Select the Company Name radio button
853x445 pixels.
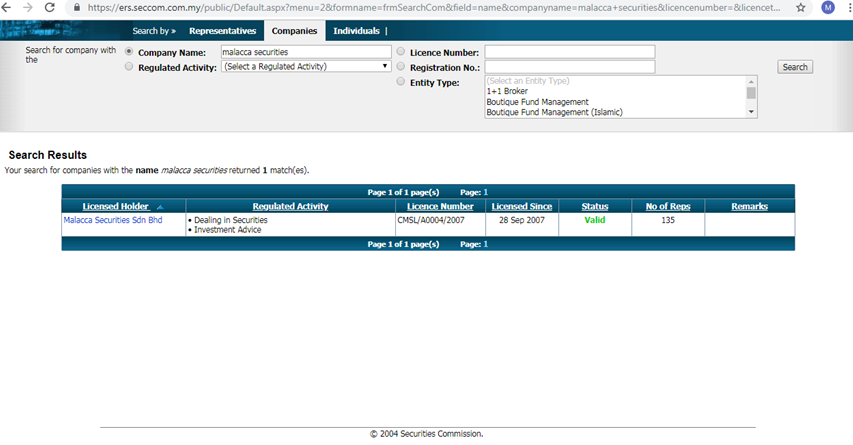pos(129,52)
